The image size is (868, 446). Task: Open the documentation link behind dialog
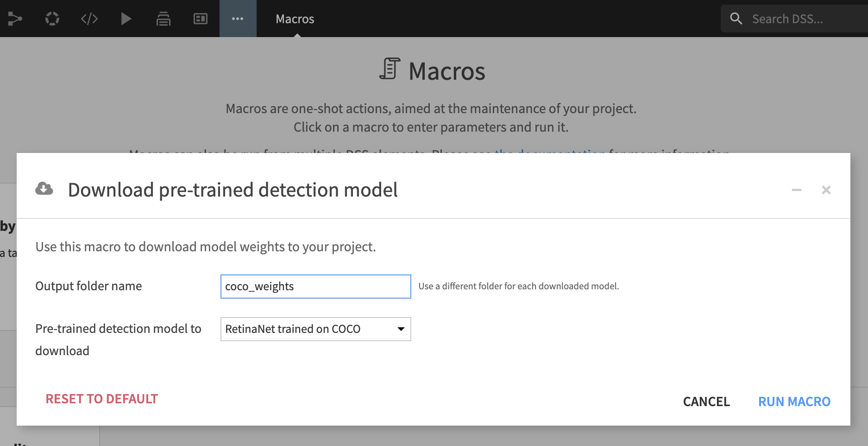pos(550,151)
